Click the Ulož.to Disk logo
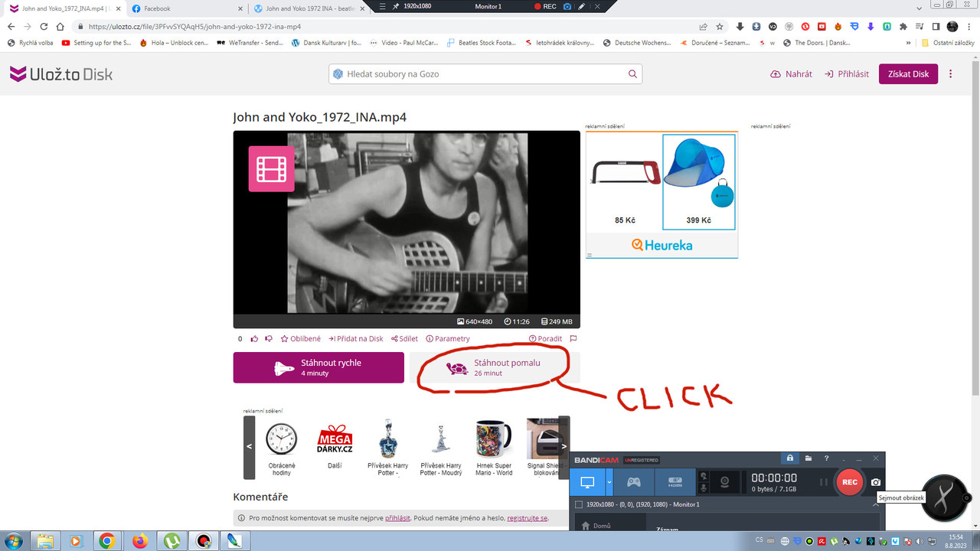The width and height of the screenshot is (980, 551). click(60, 73)
